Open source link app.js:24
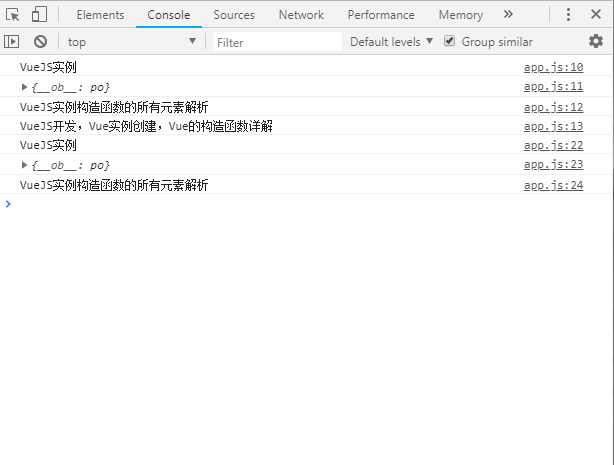614x465 pixels. point(553,185)
